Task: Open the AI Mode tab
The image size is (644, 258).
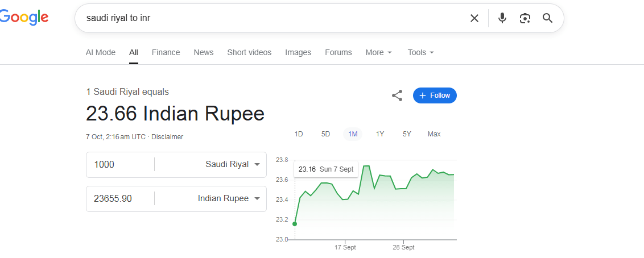Action: click(101, 52)
